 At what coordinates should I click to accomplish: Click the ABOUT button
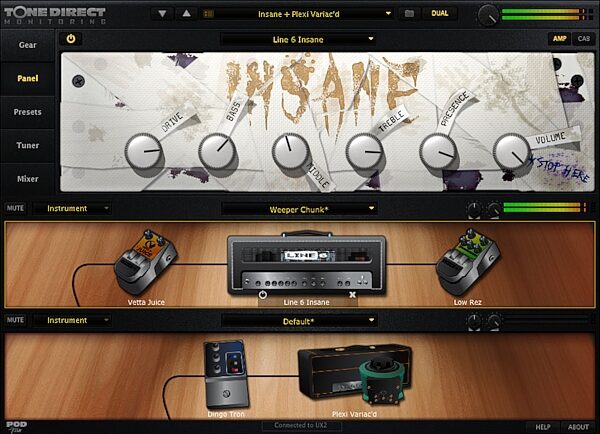pos(578,427)
